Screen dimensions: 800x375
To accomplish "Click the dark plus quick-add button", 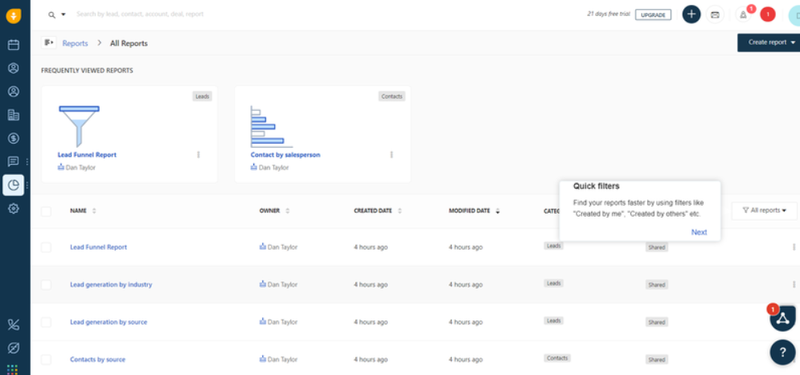I will pyautogui.click(x=691, y=14).
